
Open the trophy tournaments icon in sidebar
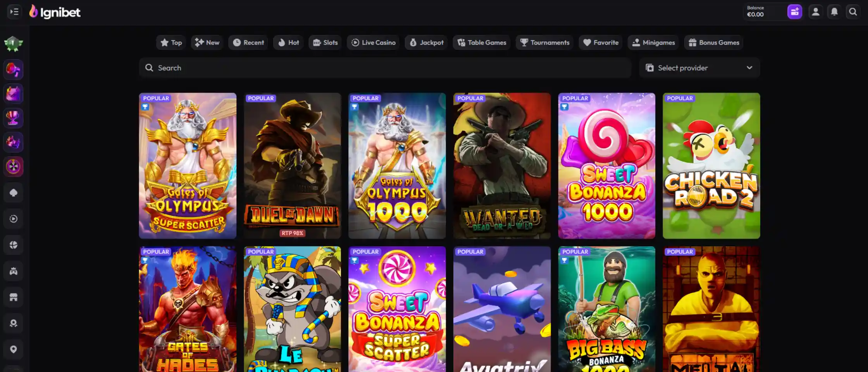[x=13, y=118]
